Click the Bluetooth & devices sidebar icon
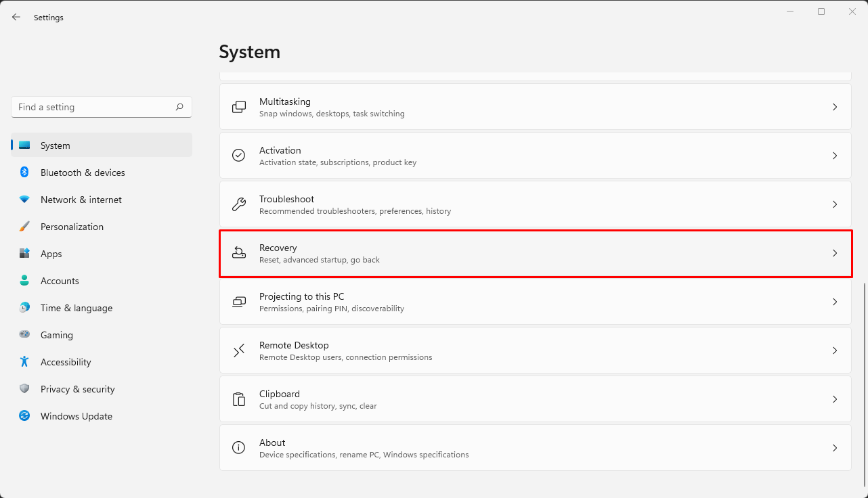 (x=24, y=173)
